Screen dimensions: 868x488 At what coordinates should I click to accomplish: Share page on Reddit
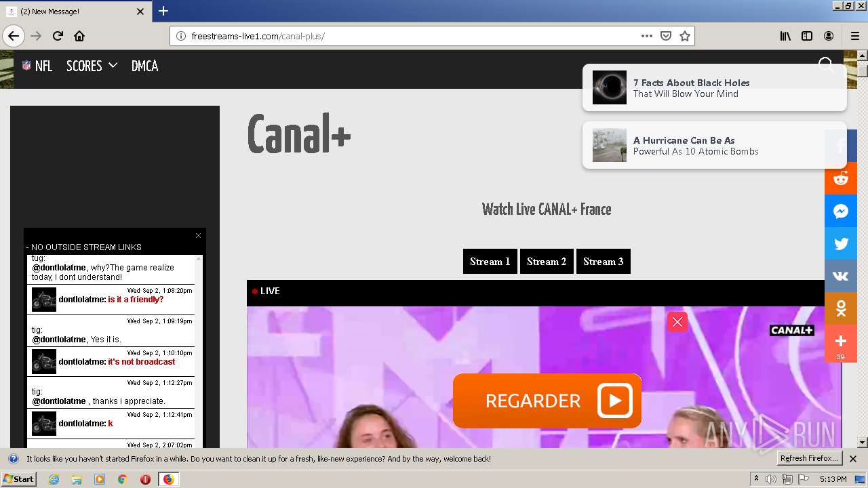click(x=841, y=178)
